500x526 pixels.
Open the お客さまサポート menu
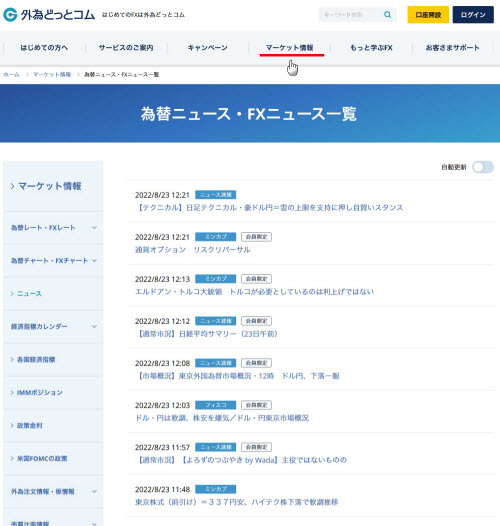(x=452, y=48)
